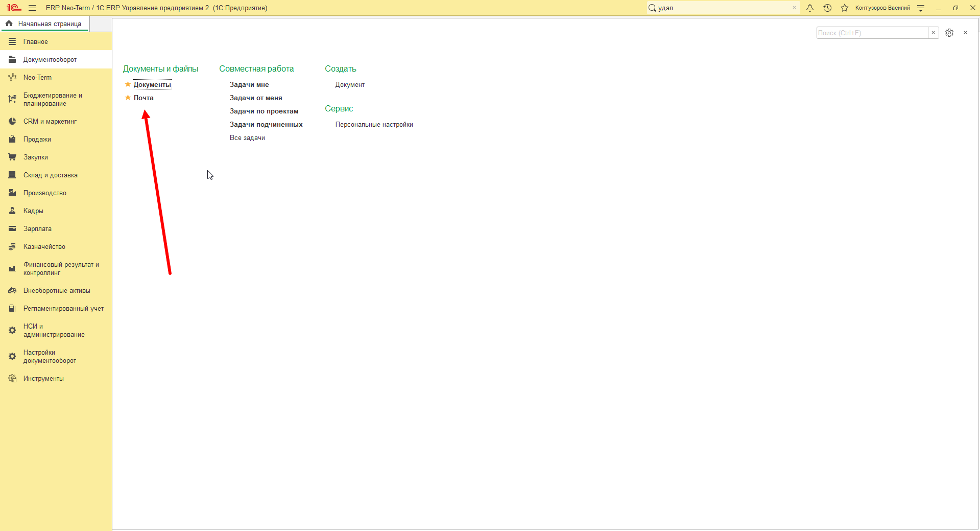Open the Зарплата section
Screen dimensions: 980x531
[x=56, y=228]
